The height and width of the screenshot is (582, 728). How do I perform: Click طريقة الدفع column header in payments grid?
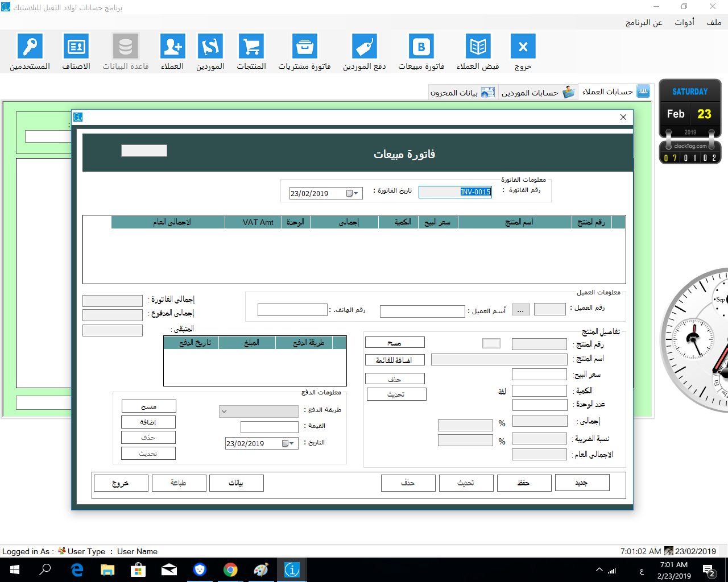304,342
